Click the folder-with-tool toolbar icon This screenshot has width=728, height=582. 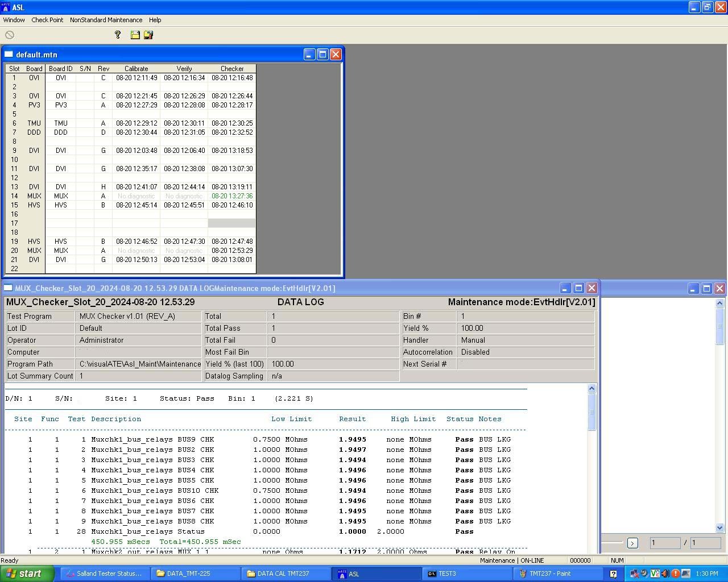148,35
